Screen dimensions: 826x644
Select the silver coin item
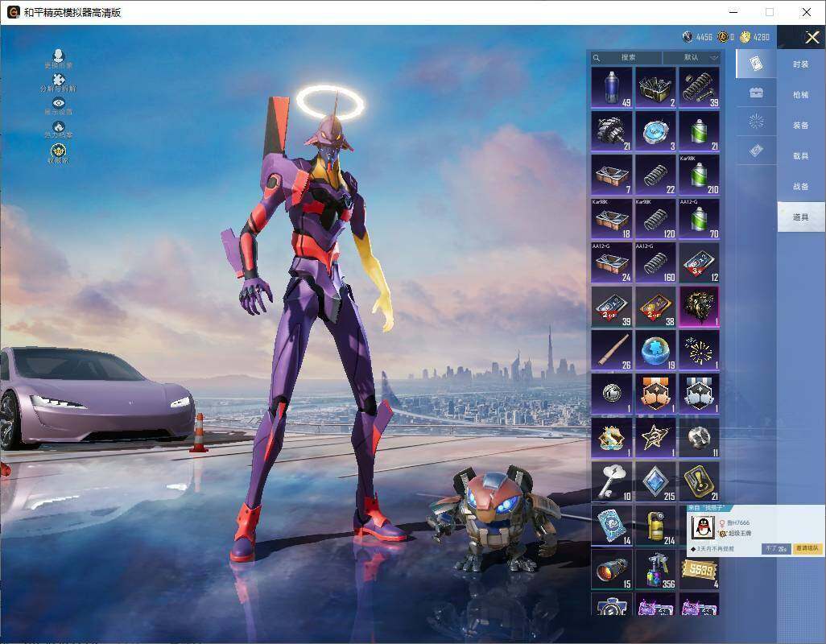click(612, 394)
